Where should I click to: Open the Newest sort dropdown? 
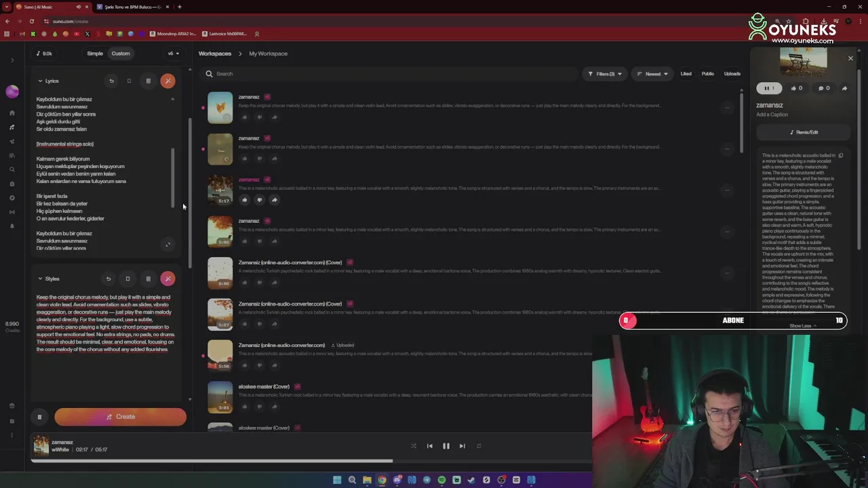pos(652,74)
